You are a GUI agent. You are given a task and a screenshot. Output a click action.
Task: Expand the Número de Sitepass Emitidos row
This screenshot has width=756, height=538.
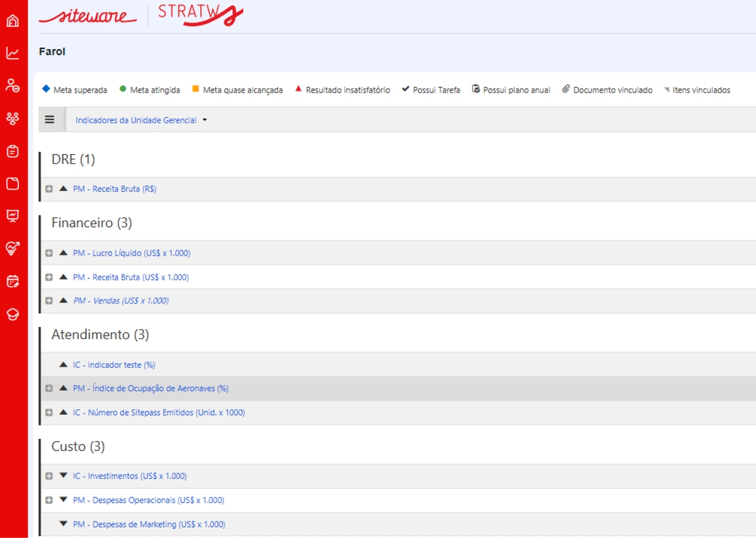click(49, 413)
